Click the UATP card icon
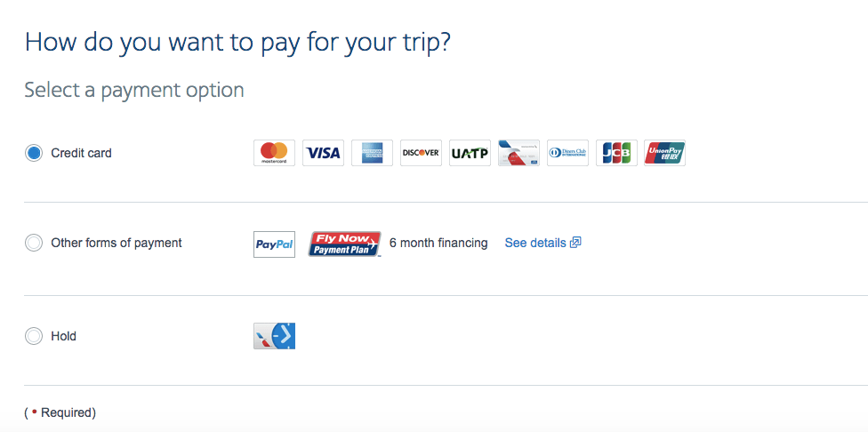 tap(470, 153)
